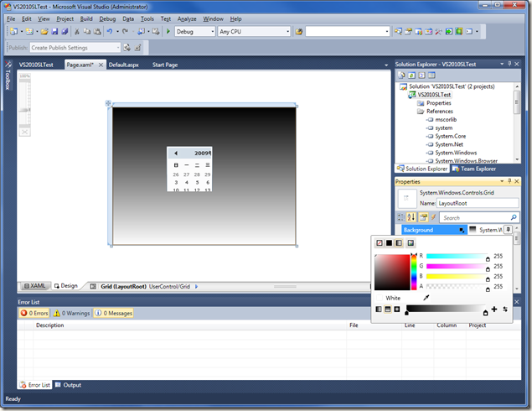This screenshot has width=532, height=411.
Task: Open the Solution Explorer window options dropdown
Action: (502, 64)
